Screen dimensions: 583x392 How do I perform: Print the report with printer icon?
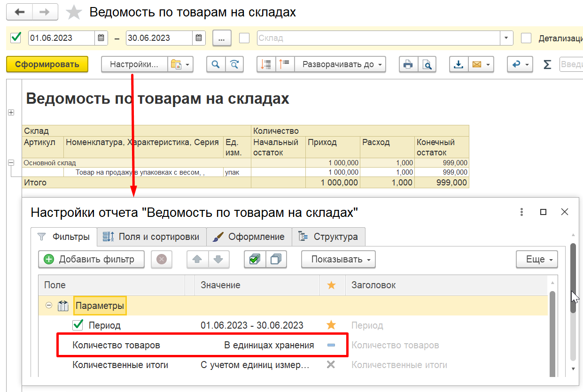408,64
